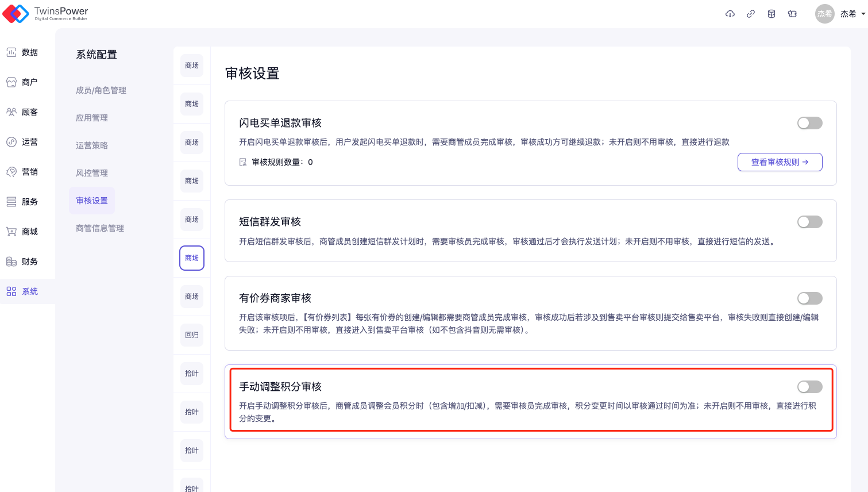868x492 pixels.
Task: Turn on the 短信群发审核 switch
Action: pos(809,222)
